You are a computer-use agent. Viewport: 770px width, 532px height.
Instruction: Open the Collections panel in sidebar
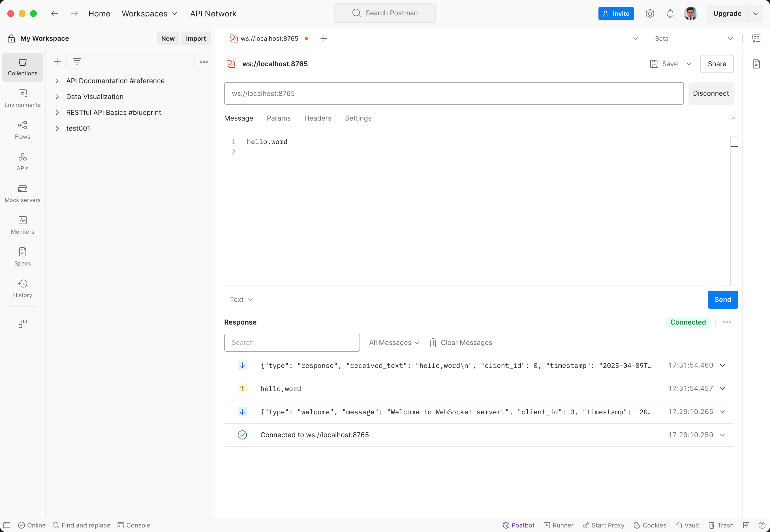[22, 67]
